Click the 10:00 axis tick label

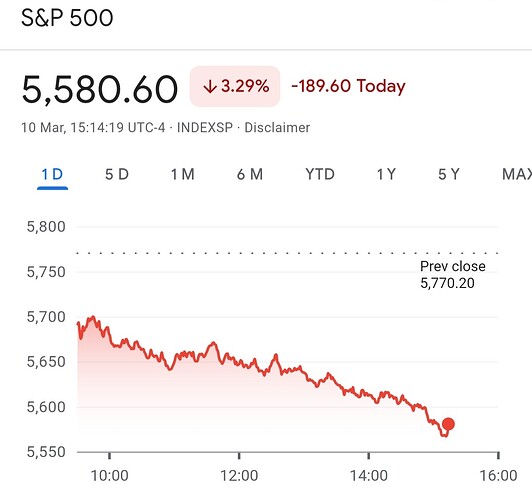[x=109, y=476]
